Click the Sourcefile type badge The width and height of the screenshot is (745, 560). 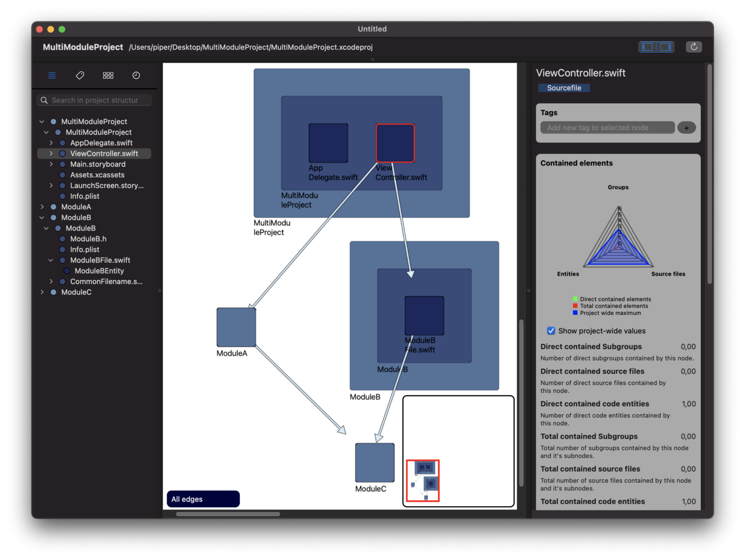564,88
